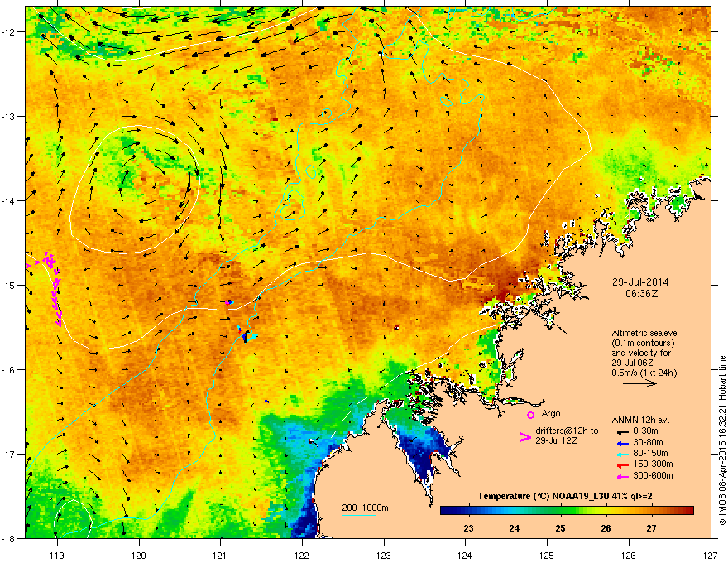Click the longitude axis label 119

(x=57, y=556)
